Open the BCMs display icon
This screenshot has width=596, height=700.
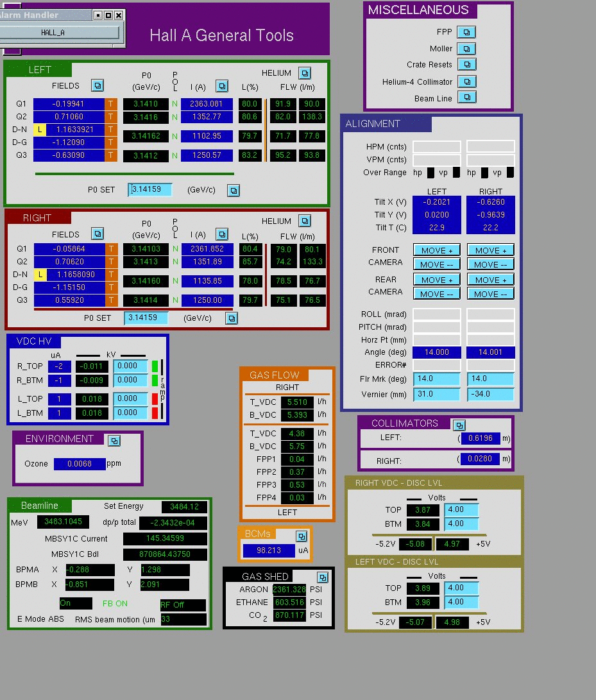(302, 536)
